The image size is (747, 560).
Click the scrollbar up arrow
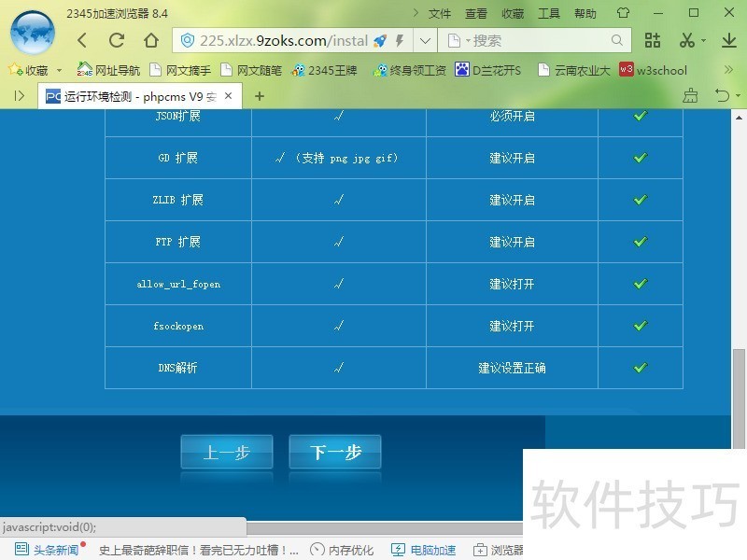[x=739, y=117]
